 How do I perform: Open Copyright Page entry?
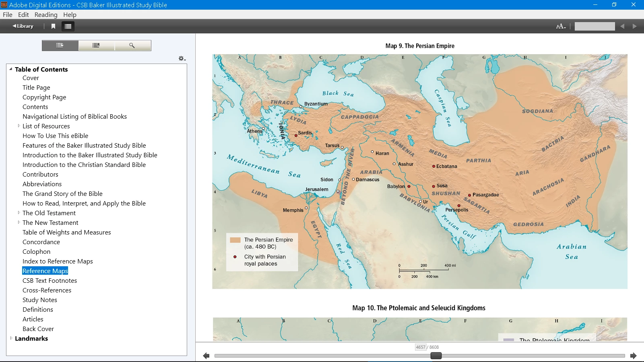44,97
